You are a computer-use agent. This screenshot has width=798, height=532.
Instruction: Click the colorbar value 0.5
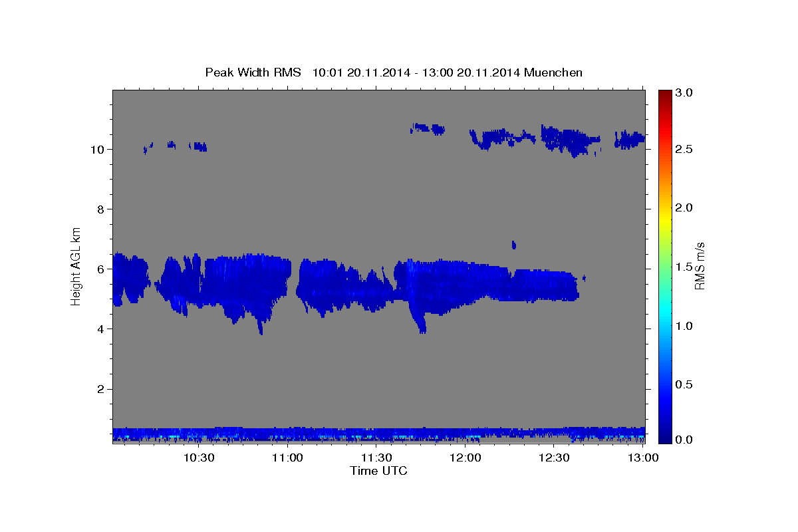tap(685, 384)
